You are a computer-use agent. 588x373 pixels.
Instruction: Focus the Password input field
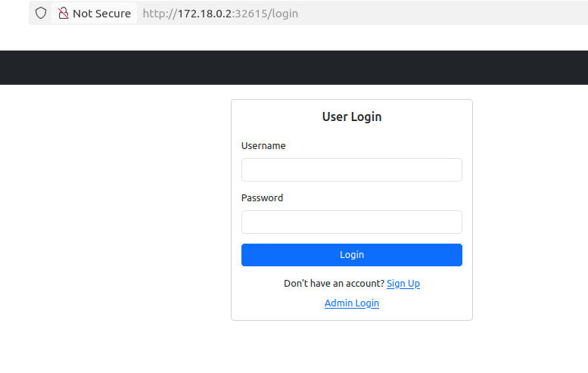click(351, 222)
